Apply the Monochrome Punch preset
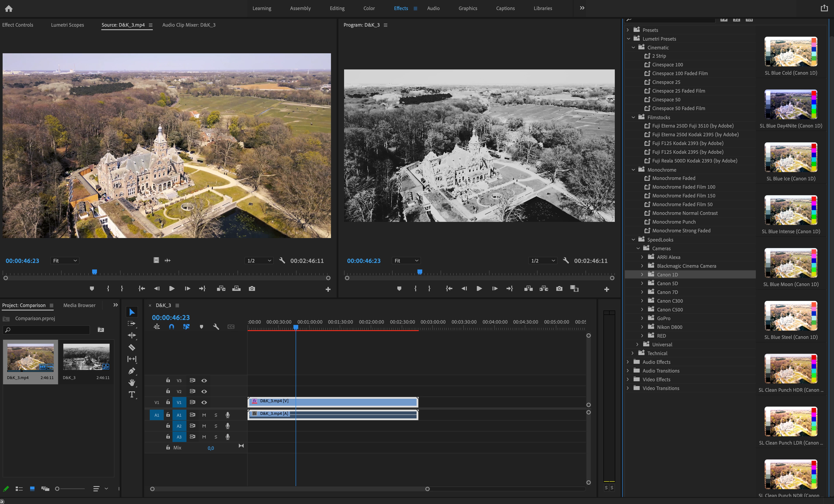The width and height of the screenshot is (834, 504). point(674,222)
